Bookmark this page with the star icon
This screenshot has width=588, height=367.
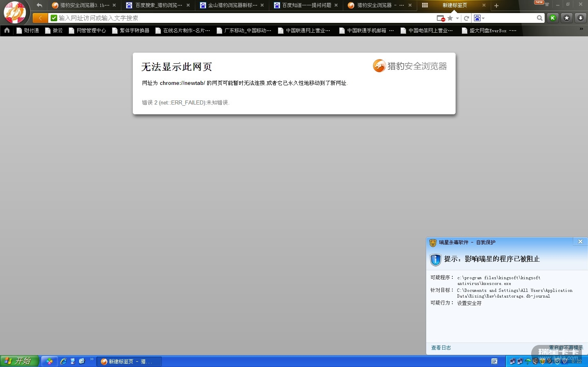450,18
